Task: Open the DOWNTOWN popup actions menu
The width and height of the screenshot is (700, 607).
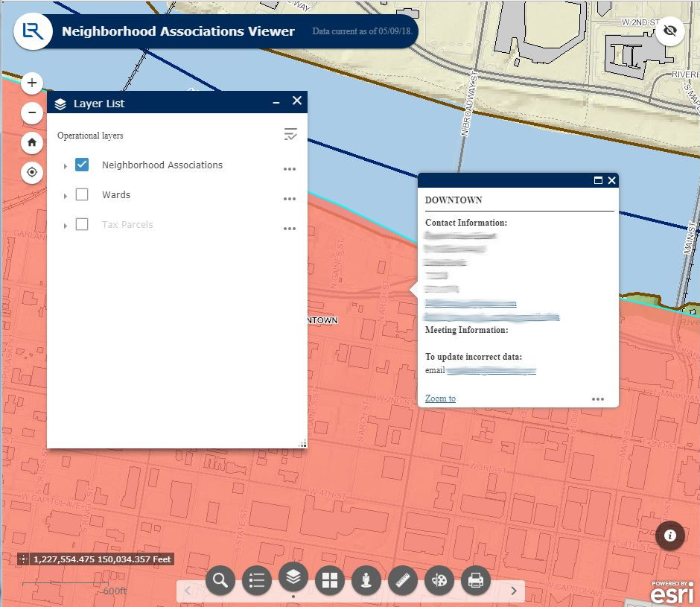Action: click(x=598, y=398)
